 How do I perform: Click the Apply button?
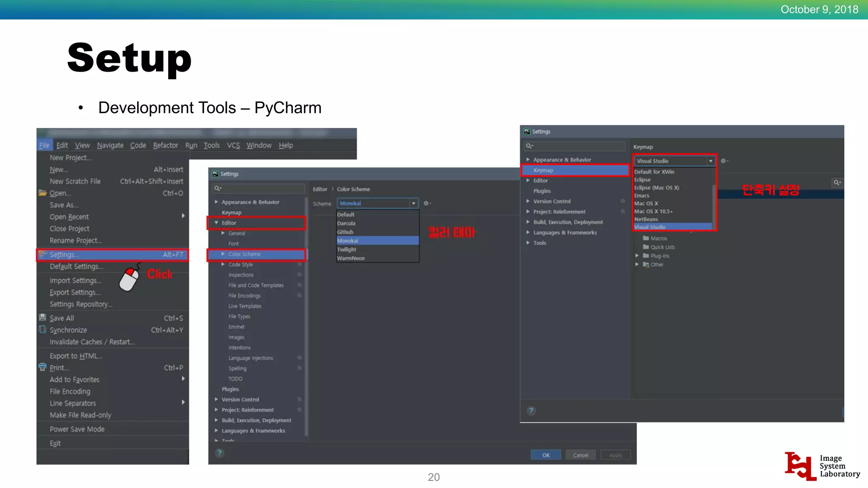pos(615,455)
